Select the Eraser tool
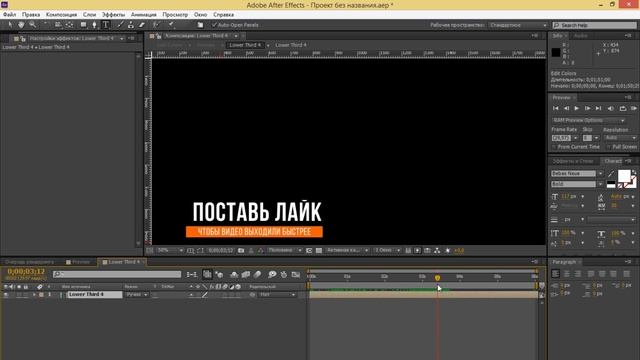This screenshot has width=640, height=360. (142, 25)
